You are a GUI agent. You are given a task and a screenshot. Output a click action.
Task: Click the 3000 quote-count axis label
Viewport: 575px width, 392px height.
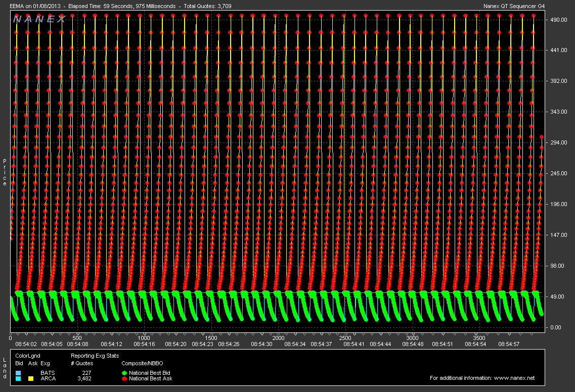point(412,338)
